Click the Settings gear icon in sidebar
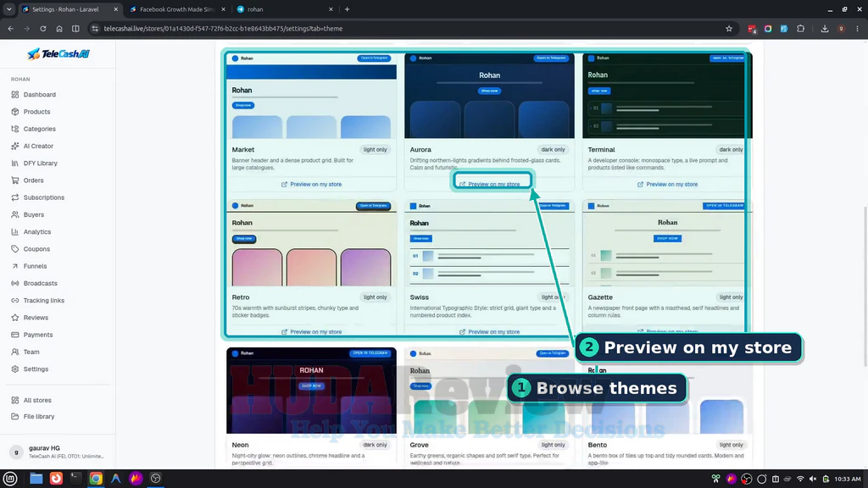 click(x=15, y=369)
